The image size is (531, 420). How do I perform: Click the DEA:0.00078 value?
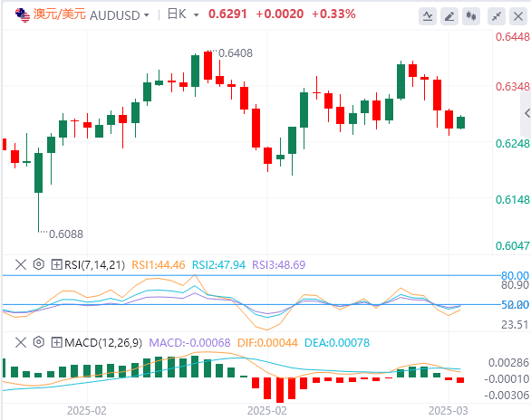click(x=337, y=343)
